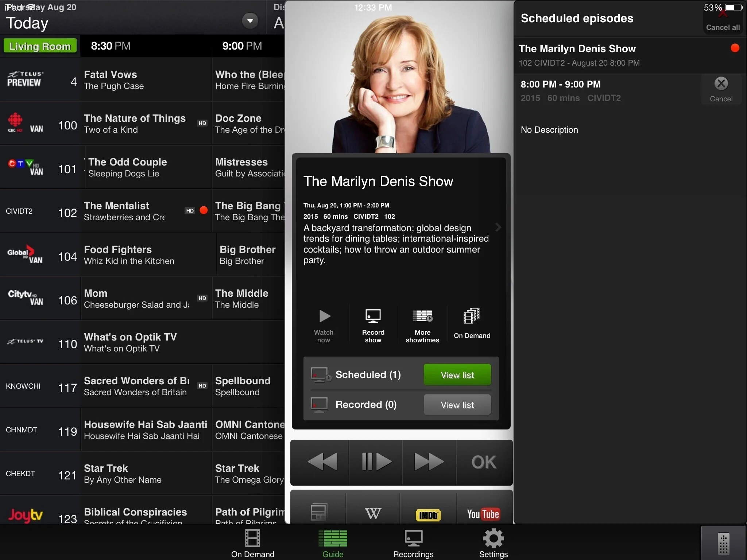Tap the play/pause remote button
747x560 pixels.
tap(376, 462)
